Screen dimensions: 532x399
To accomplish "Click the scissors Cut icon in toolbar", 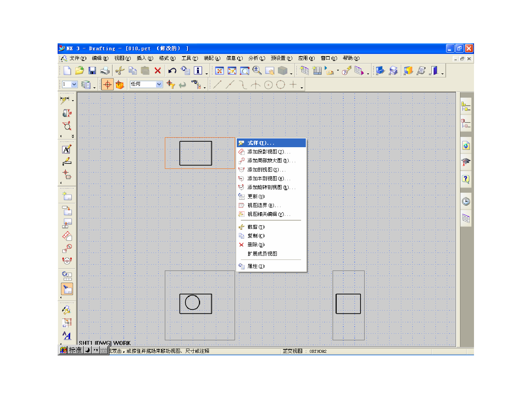I will click(120, 70).
